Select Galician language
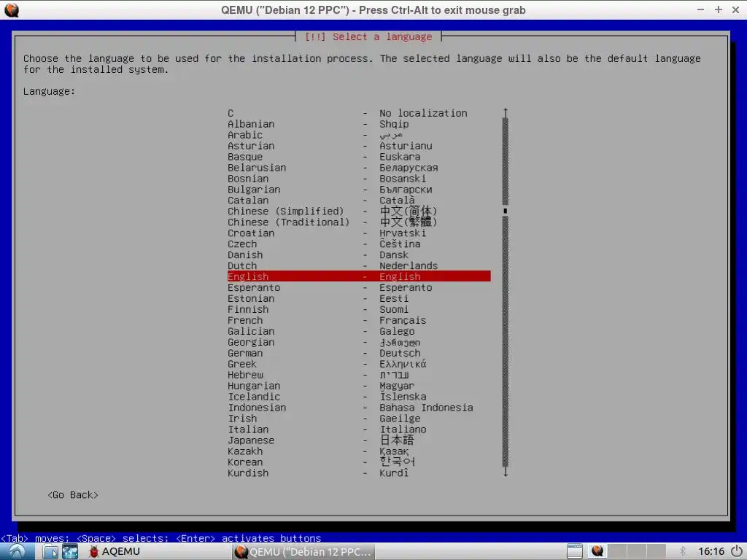Viewport: 747px width, 560px height. coord(359,332)
